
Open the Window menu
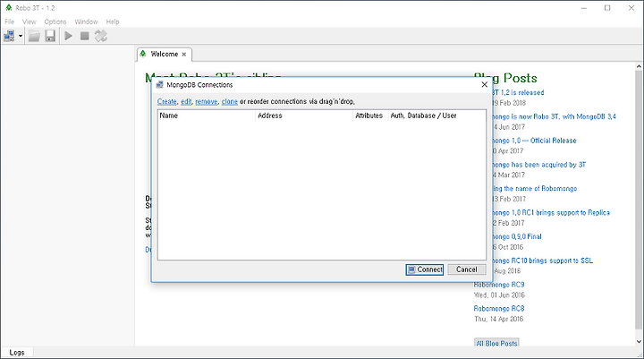86,21
